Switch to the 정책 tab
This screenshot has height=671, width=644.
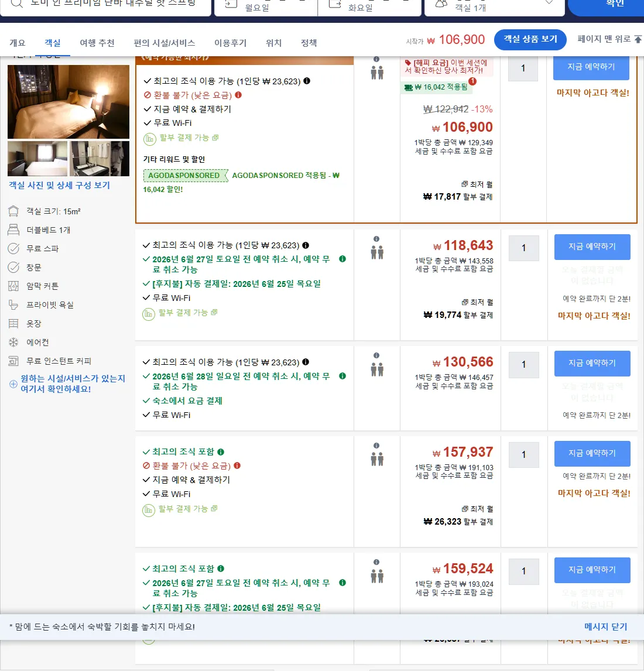[309, 43]
